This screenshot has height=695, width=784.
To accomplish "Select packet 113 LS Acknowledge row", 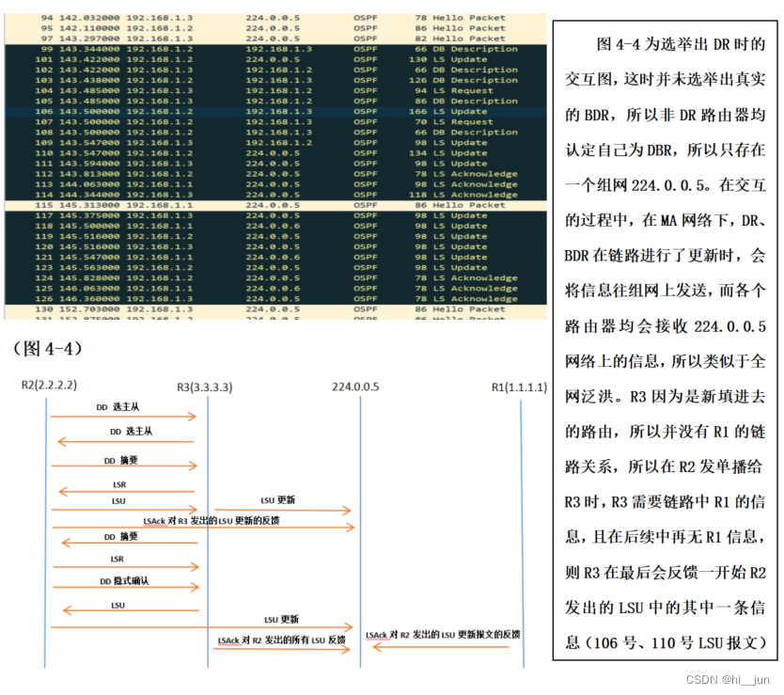I will 275,184.
